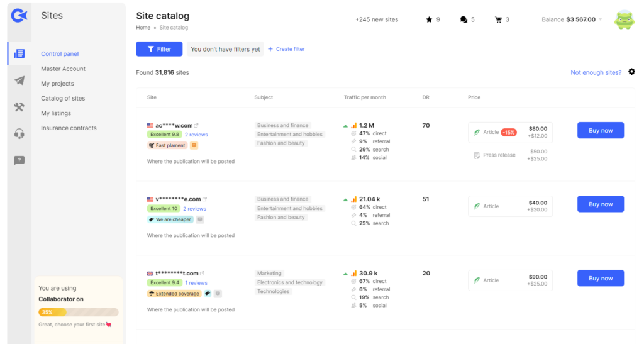Viewport: 644px width, 344px height.
Task: Open Insurance contracts menu item
Action: pyautogui.click(x=69, y=128)
